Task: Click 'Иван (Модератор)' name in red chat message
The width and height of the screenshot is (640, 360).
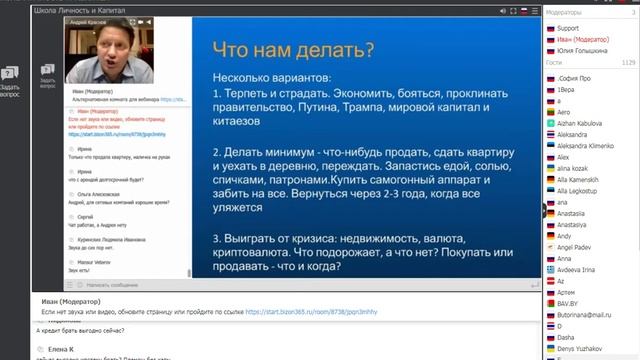Action: coord(98,111)
